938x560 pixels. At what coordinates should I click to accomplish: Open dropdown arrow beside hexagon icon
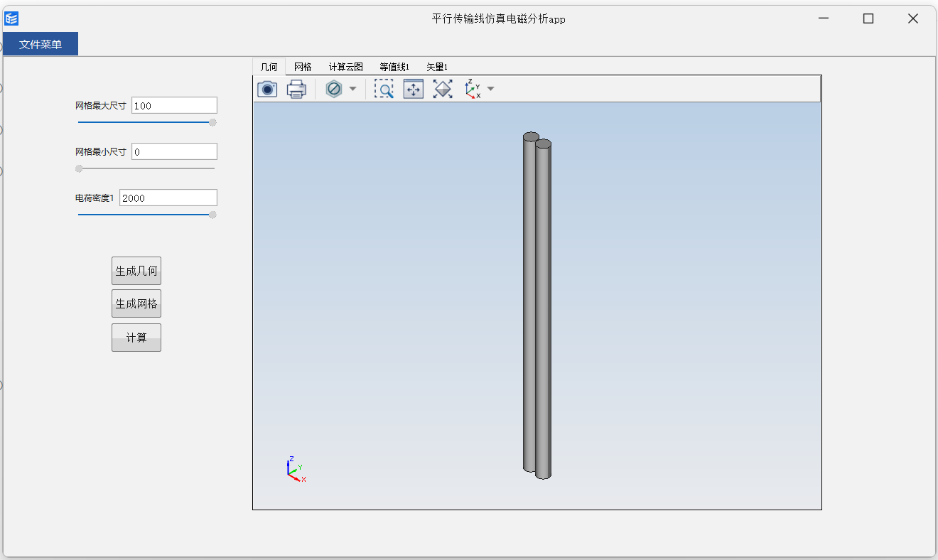click(352, 89)
